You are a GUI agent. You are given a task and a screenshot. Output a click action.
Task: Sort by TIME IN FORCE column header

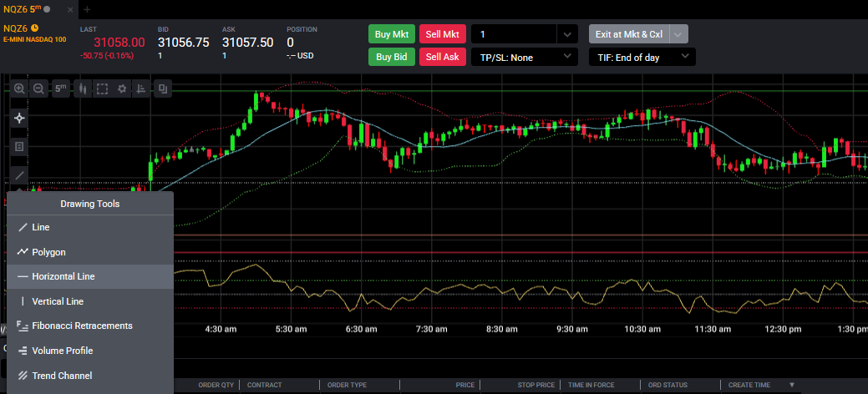click(x=591, y=385)
